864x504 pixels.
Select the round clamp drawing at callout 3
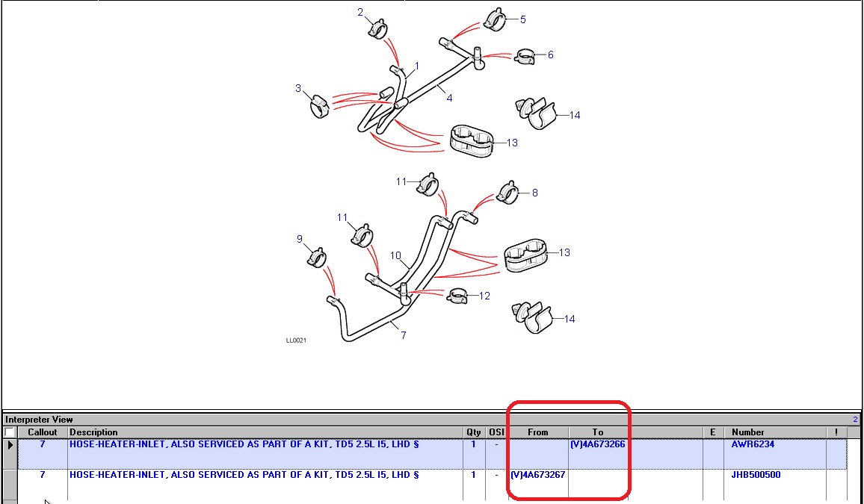click(321, 106)
